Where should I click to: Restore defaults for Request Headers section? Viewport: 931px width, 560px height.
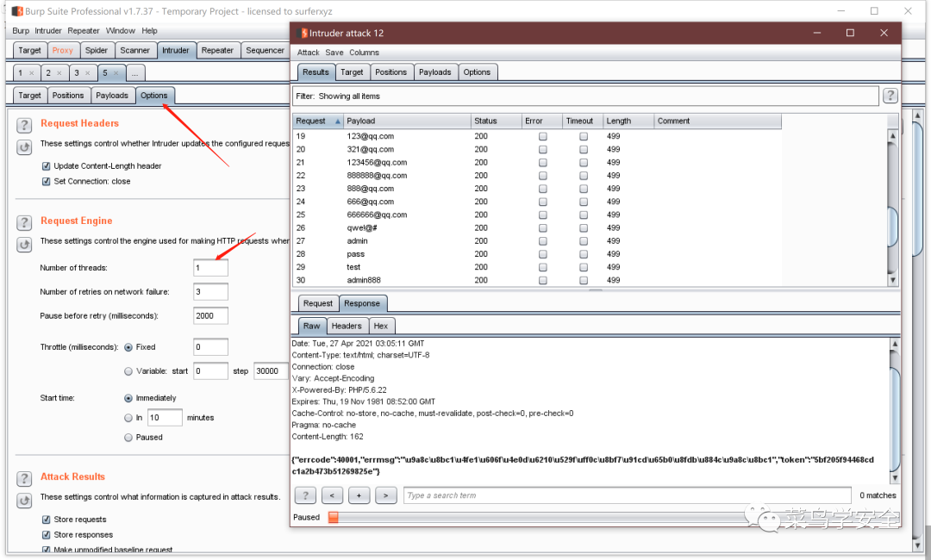click(24, 147)
